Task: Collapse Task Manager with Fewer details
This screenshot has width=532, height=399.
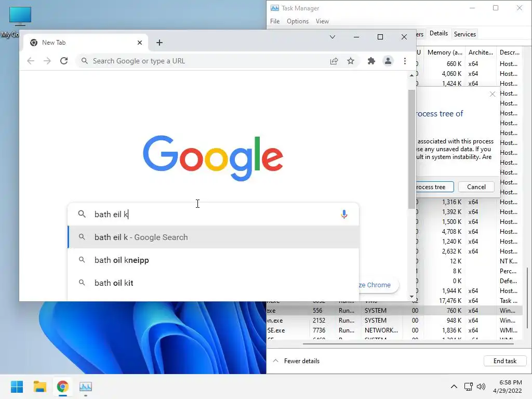Action: pos(296,361)
